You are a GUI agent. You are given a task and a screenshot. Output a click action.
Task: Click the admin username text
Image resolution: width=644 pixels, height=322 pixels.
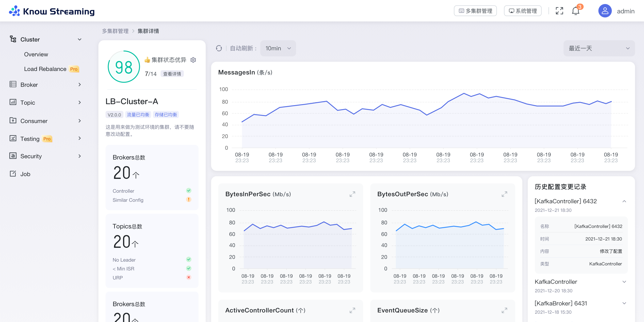coord(626,11)
